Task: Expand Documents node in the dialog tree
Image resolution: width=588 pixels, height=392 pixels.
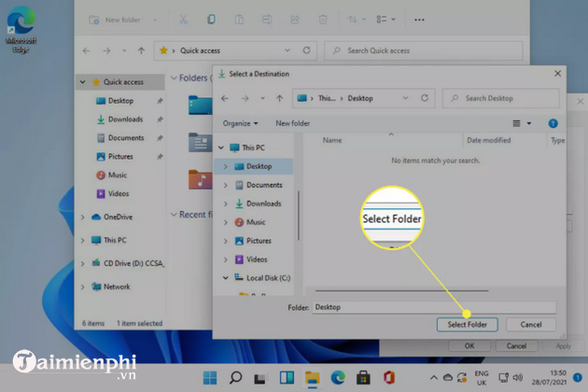Action: (225, 185)
